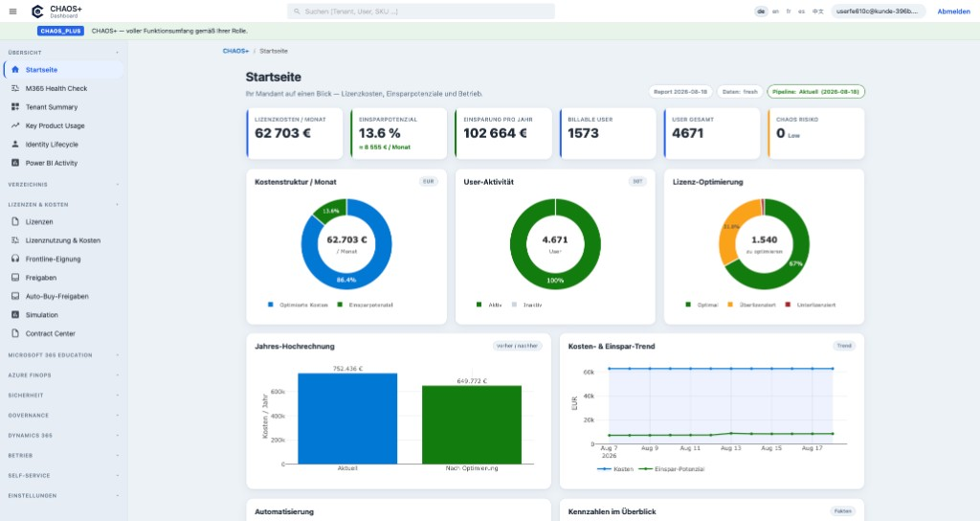Collapse the Lizenzen & Kosten section
980x521 pixels.
click(x=62, y=205)
